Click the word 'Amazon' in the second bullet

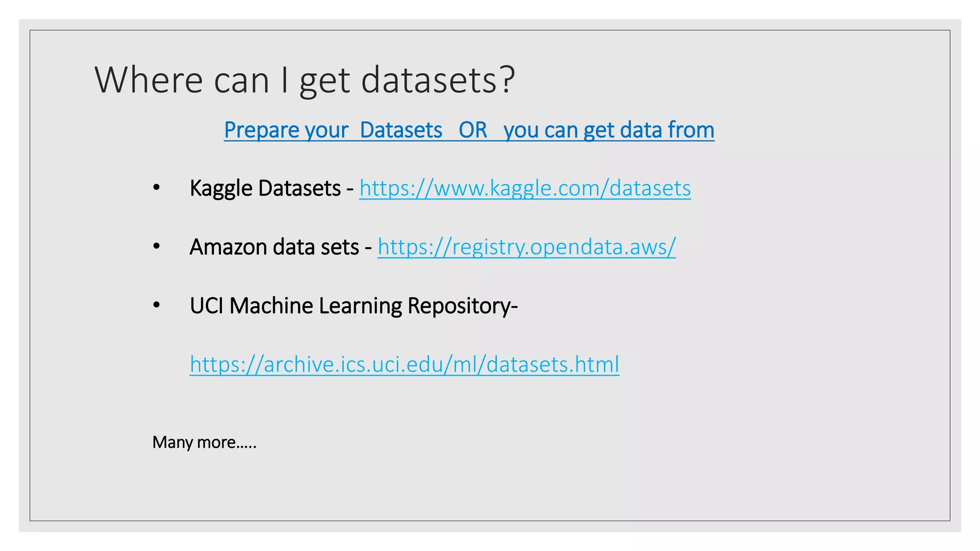point(228,247)
